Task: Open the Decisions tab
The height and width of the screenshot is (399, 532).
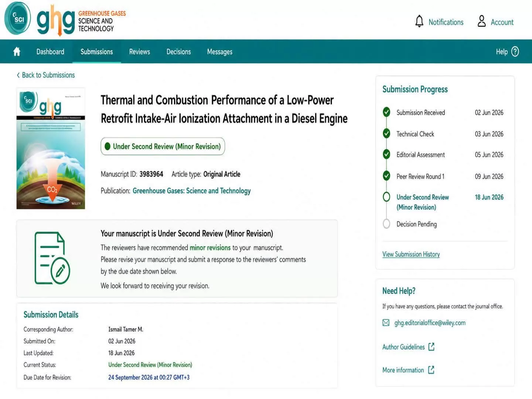Action: pos(178,52)
